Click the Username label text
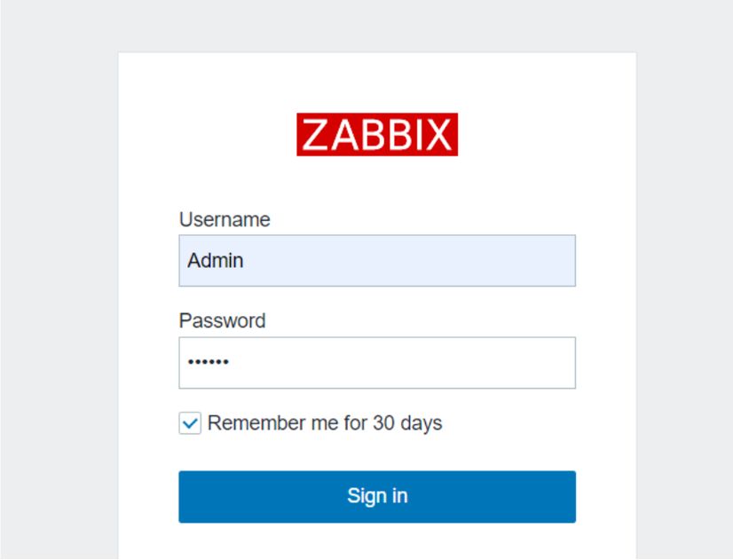733x560 pixels. [x=225, y=220]
